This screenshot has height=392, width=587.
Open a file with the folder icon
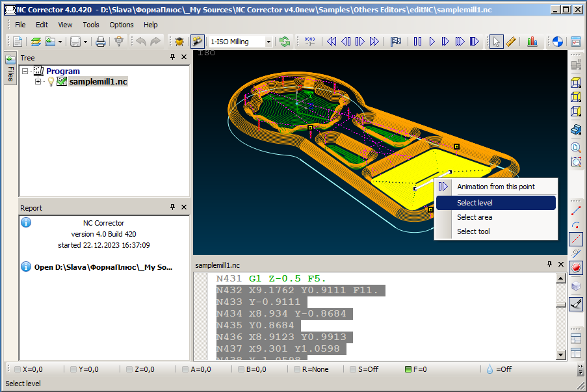[x=50, y=42]
